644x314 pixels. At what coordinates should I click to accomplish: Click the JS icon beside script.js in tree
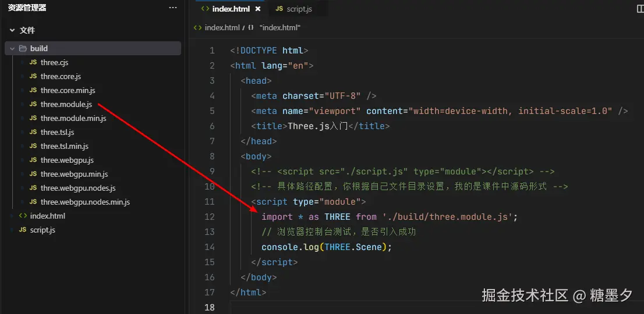coord(23,230)
